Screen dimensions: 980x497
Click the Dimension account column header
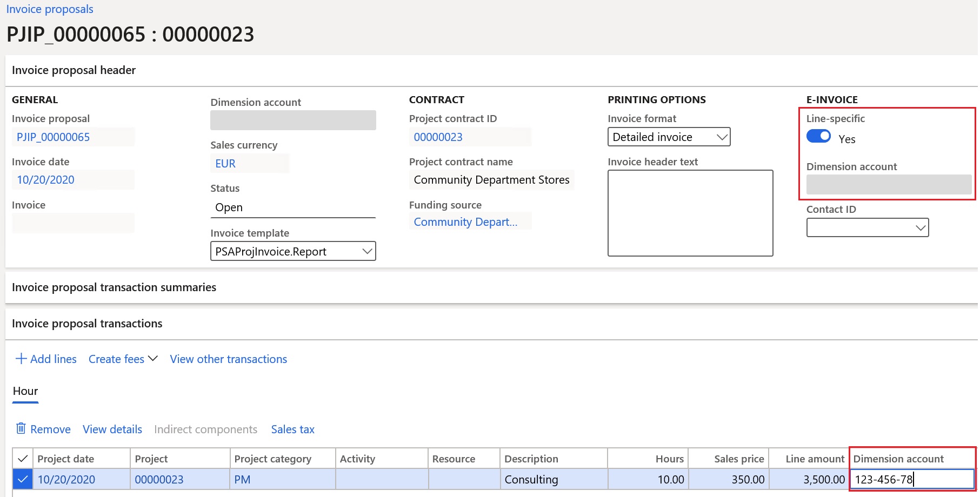pos(912,459)
